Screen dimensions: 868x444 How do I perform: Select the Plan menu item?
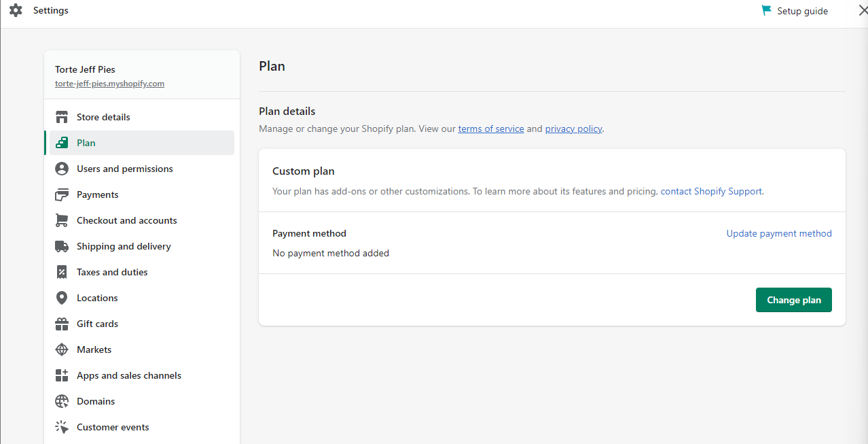(x=142, y=143)
